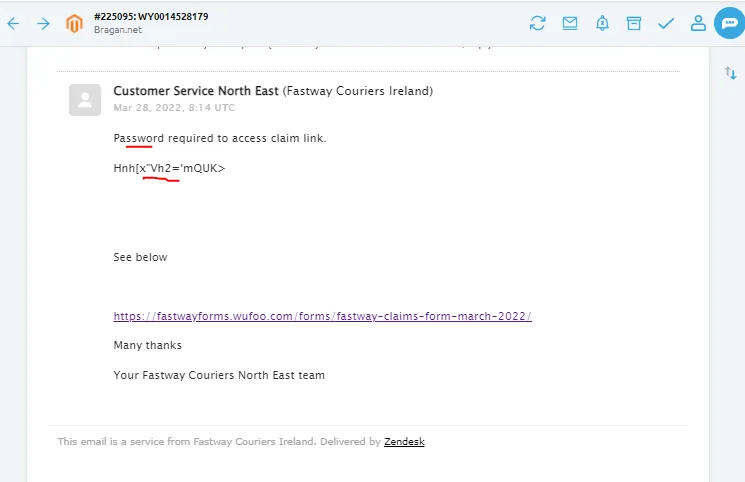This screenshot has height=482, width=745.
Task: Click 'Your Fastway Couriers North East team' signature
Action: (219, 375)
